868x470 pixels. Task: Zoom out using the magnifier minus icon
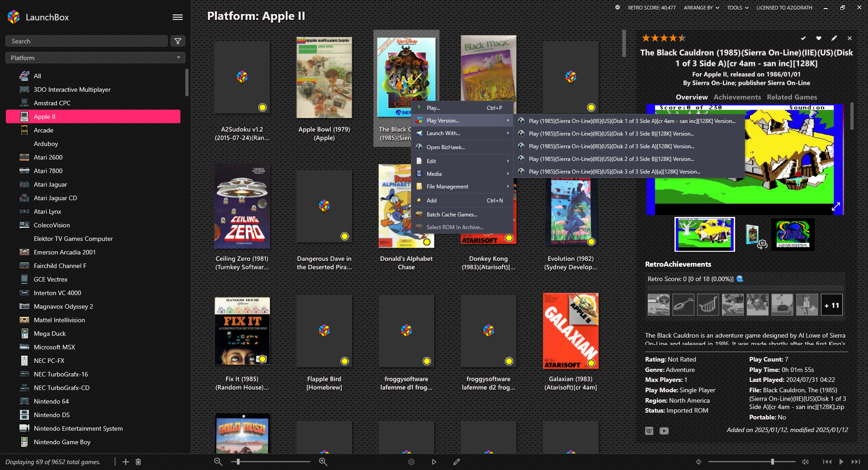tap(218, 462)
